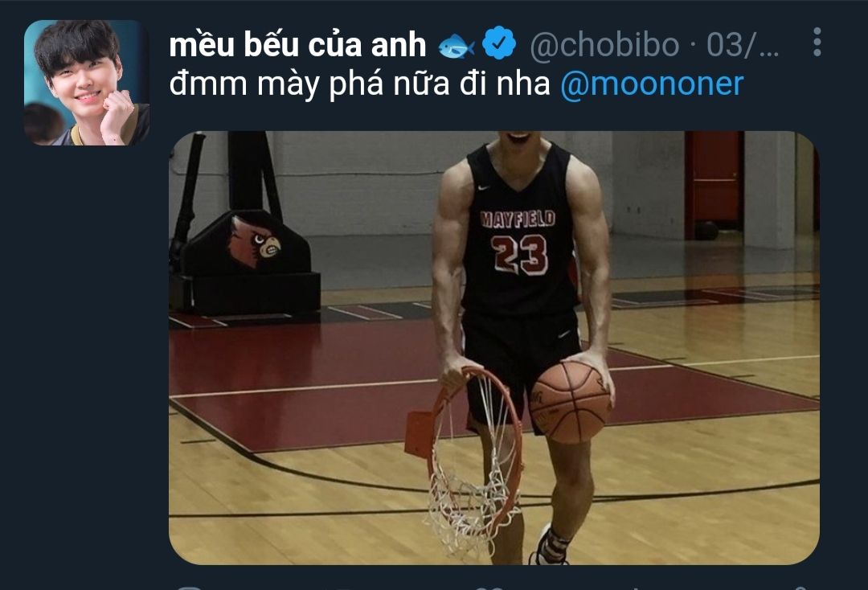This screenshot has width=868, height=590.
Task: Open the @moononer mention link
Action: [x=652, y=84]
